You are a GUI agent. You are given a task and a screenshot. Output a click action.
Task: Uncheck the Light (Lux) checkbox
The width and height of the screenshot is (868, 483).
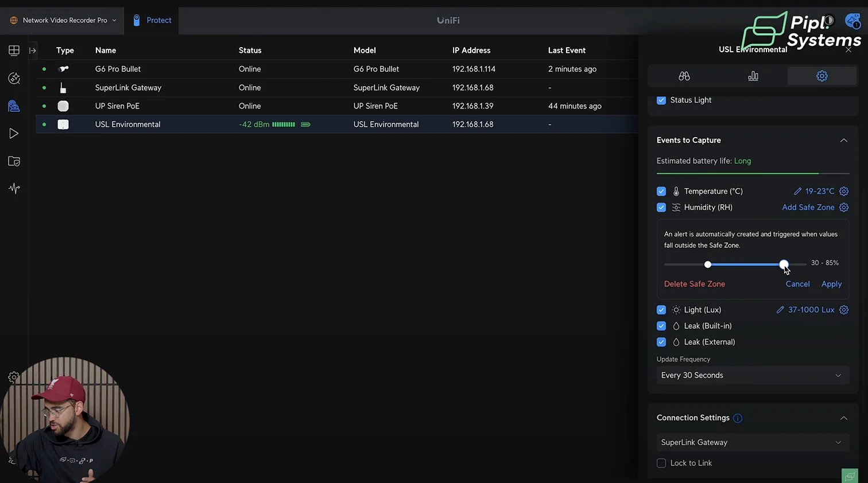[661, 310]
